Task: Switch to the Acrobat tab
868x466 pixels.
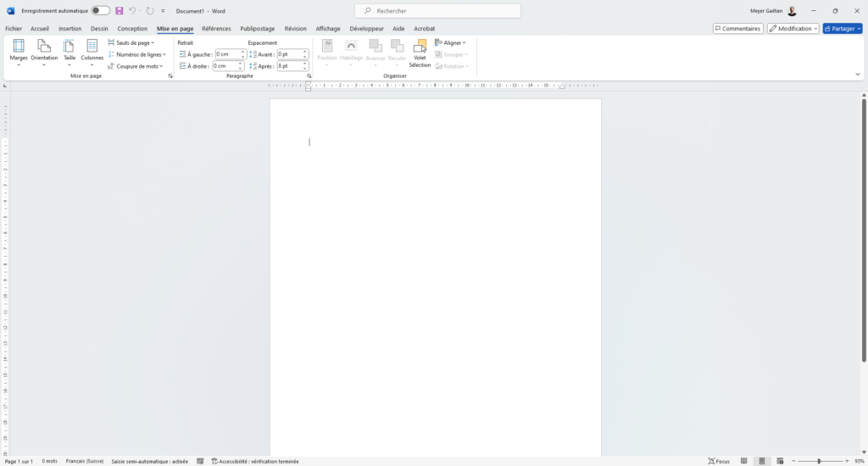Action: [x=424, y=28]
